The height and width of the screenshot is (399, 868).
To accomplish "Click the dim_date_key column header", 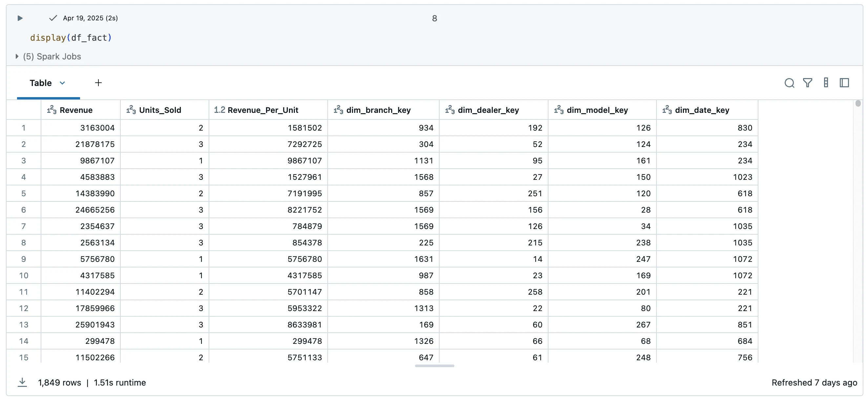I will [702, 110].
